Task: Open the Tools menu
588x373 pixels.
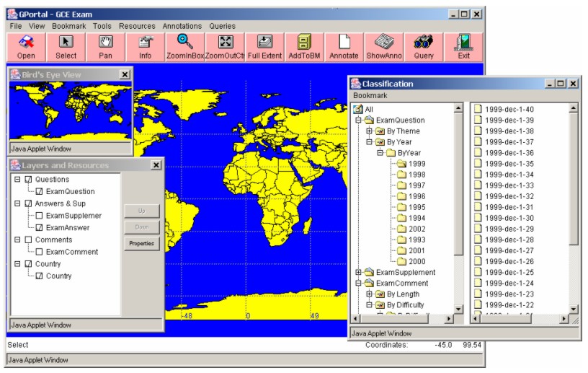Action: click(x=102, y=26)
